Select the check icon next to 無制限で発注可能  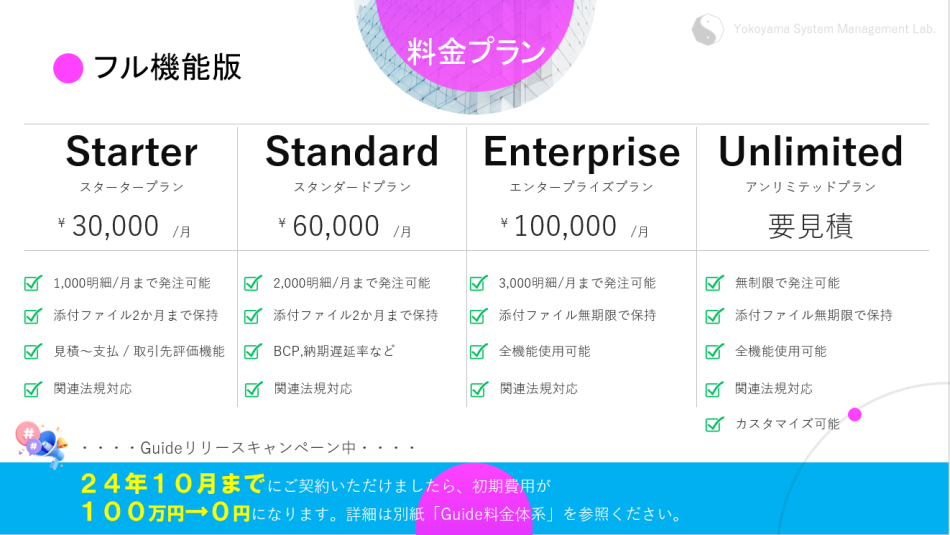tap(714, 283)
